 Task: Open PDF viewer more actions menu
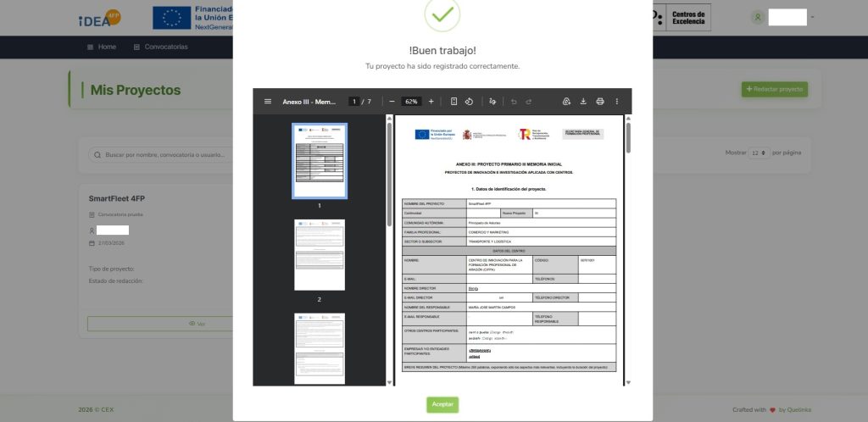pos(617,102)
